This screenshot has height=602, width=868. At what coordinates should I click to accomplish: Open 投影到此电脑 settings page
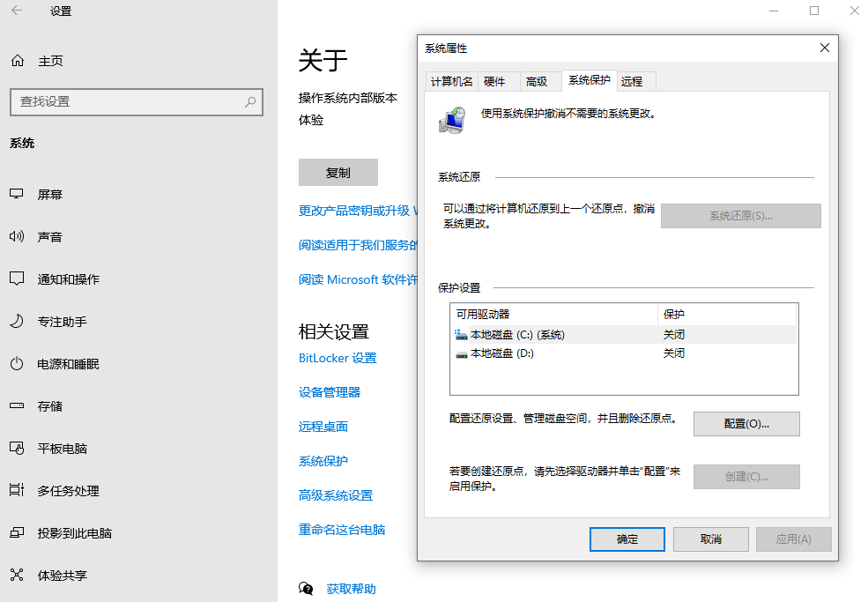pyautogui.click(x=74, y=532)
